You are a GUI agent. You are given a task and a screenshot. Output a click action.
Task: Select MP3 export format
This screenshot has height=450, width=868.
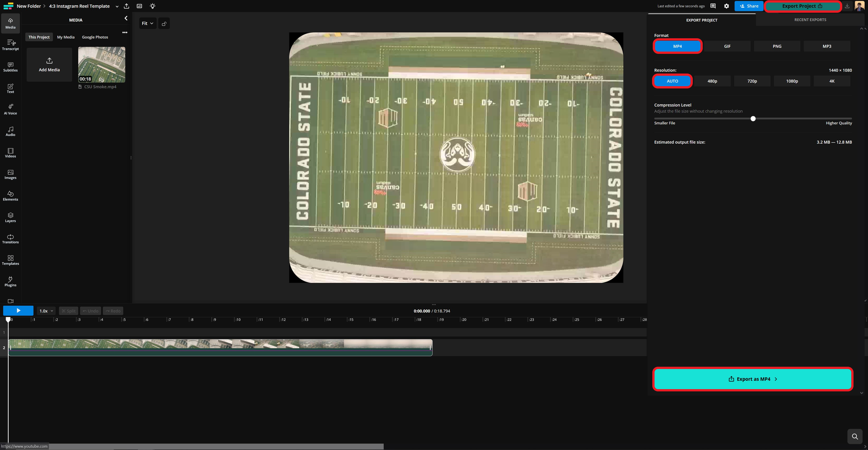pyautogui.click(x=827, y=46)
